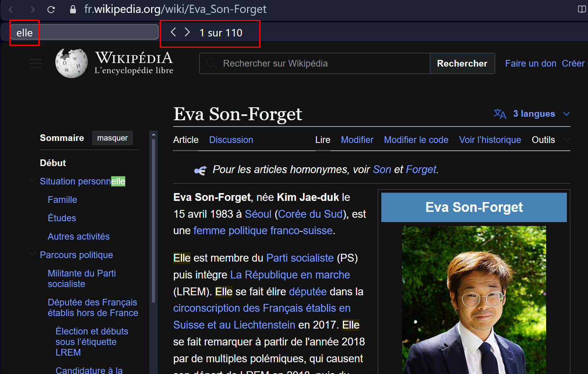Click the Sommaire scrollbar up arrow

[153, 135]
